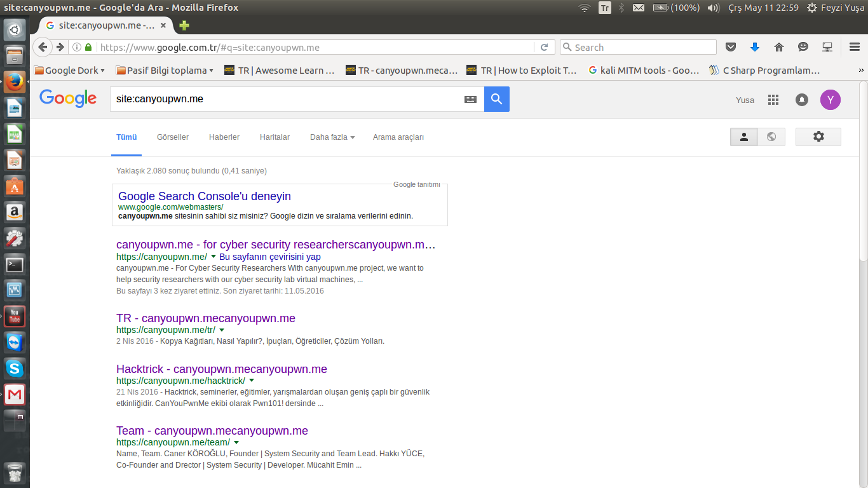This screenshot has height=488, width=868.
Task: Switch to global results globe toggle
Action: [771, 137]
